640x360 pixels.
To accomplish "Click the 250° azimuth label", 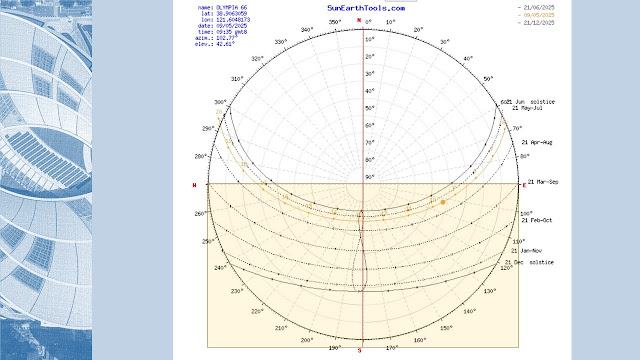I will tap(208, 242).
